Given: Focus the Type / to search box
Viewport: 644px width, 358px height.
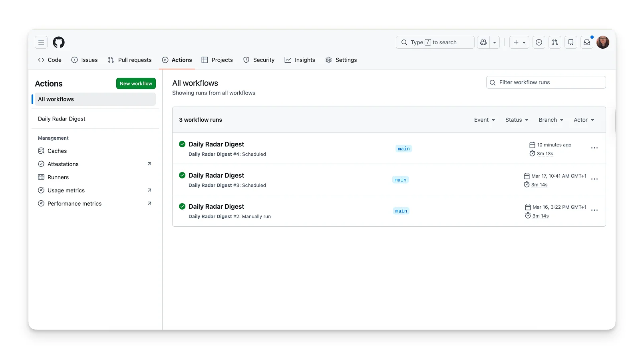Looking at the screenshot, I should click(x=435, y=42).
